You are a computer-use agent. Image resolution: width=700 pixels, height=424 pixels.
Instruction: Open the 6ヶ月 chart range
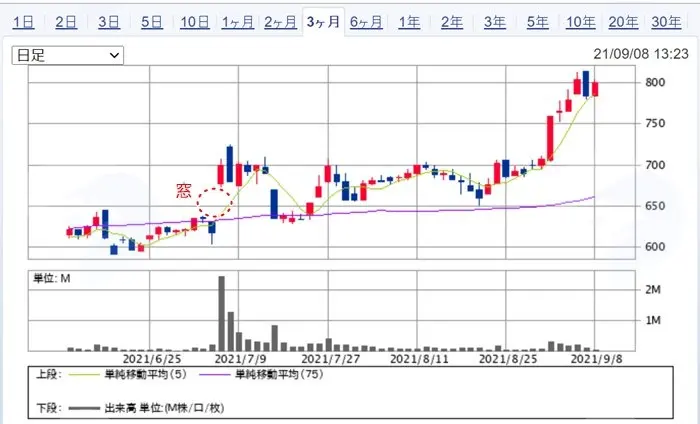pyautogui.click(x=366, y=22)
